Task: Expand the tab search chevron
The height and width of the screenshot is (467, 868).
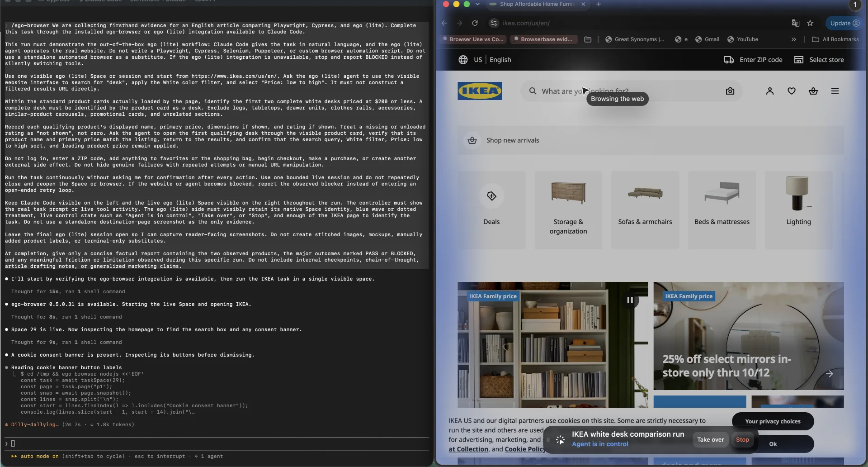Action: tap(477, 4)
